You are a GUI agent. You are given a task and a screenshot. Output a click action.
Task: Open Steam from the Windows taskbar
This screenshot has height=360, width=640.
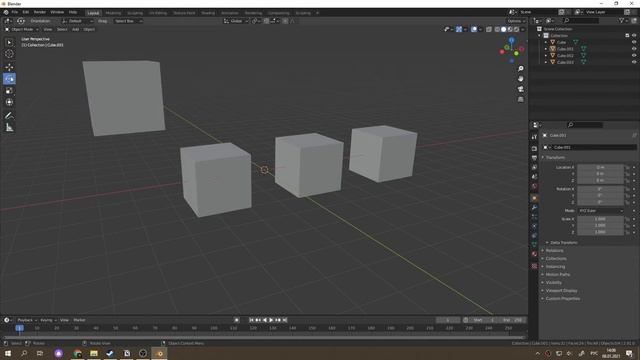point(110,353)
